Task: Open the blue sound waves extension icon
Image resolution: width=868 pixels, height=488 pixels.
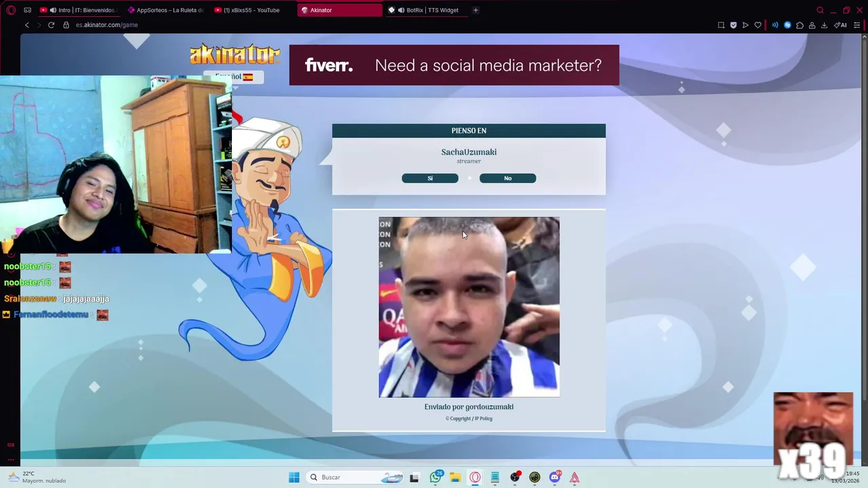Action: coord(775,25)
